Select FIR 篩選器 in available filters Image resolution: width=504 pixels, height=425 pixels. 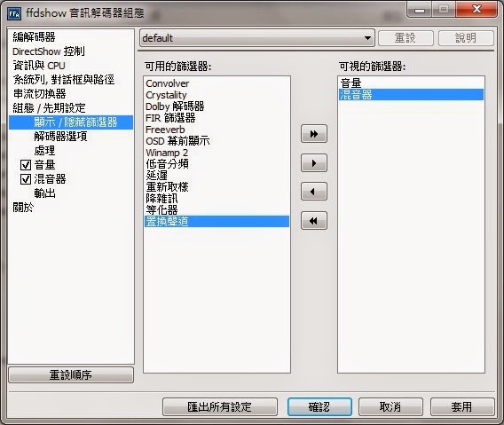(x=217, y=118)
